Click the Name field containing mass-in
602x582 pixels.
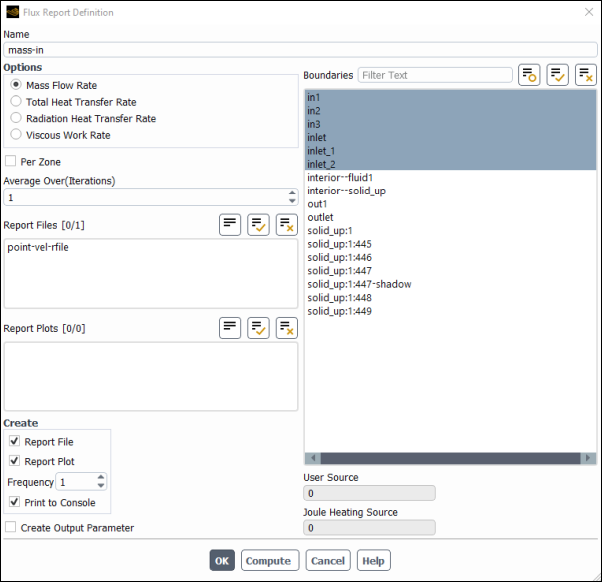click(301, 50)
